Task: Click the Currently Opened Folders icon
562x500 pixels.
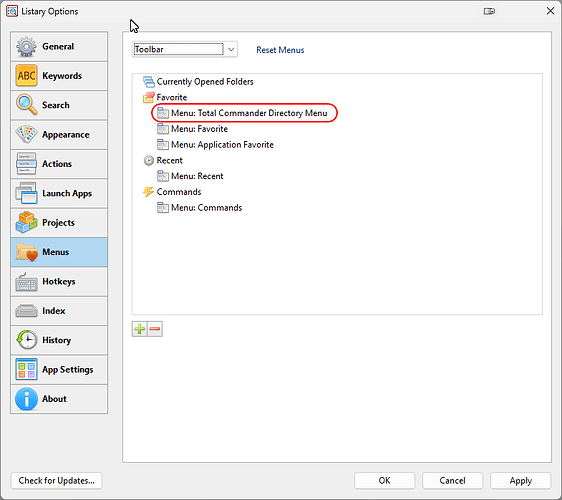Action: click(149, 82)
